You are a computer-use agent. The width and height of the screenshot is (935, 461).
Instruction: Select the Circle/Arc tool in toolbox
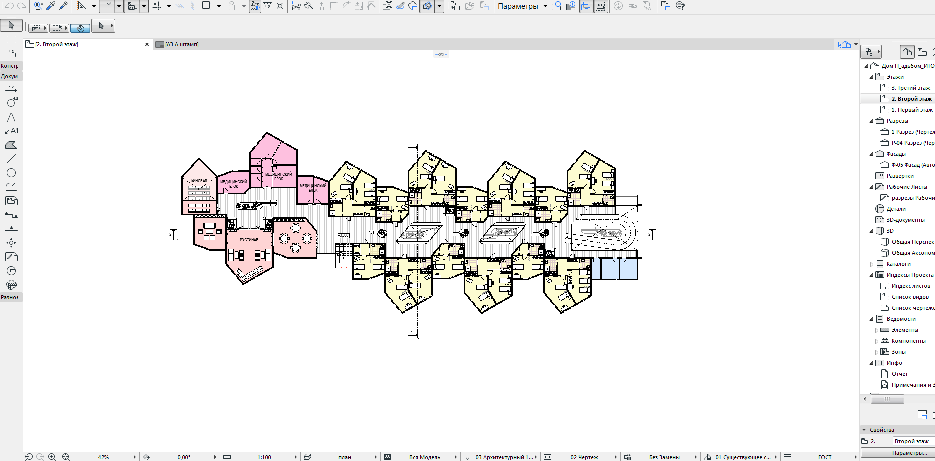[11, 172]
